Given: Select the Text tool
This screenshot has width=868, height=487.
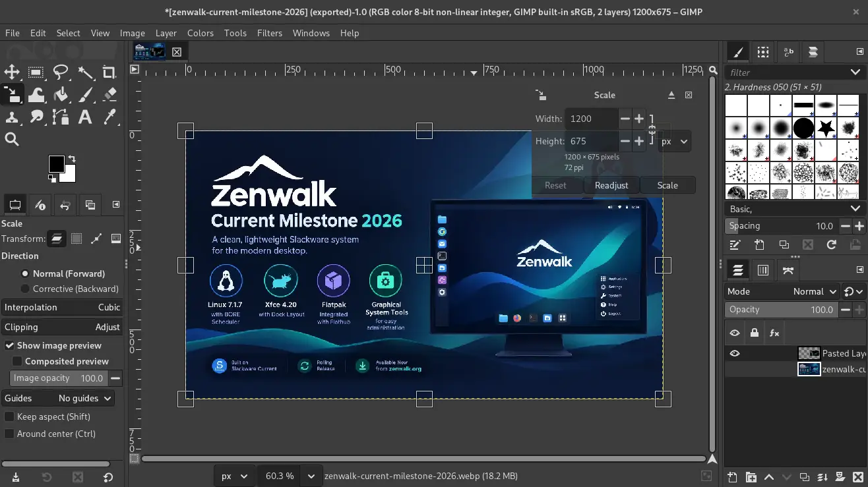Looking at the screenshot, I should tap(85, 117).
